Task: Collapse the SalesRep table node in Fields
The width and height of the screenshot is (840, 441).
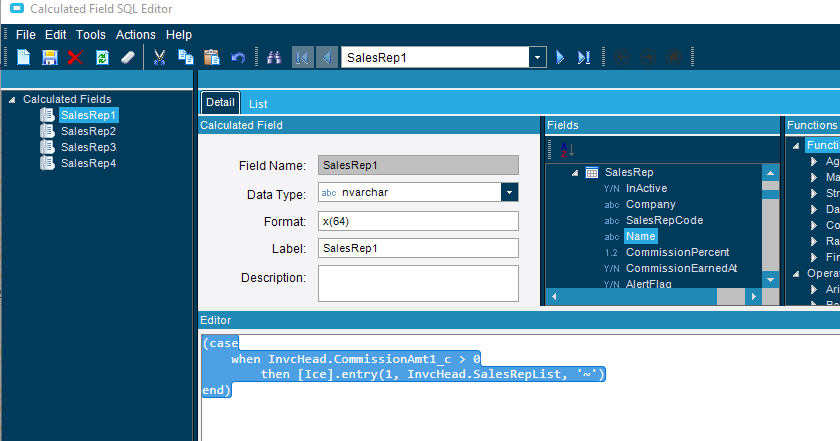Action: (x=575, y=173)
